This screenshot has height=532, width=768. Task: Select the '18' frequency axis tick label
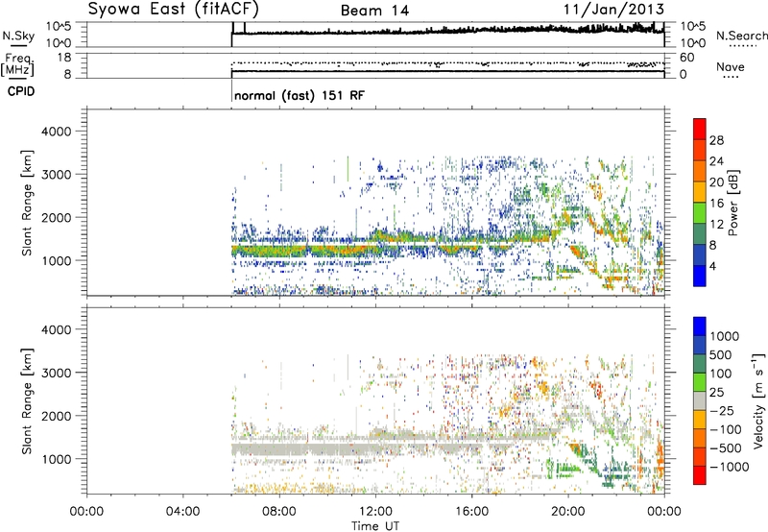(x=64, y=58)
